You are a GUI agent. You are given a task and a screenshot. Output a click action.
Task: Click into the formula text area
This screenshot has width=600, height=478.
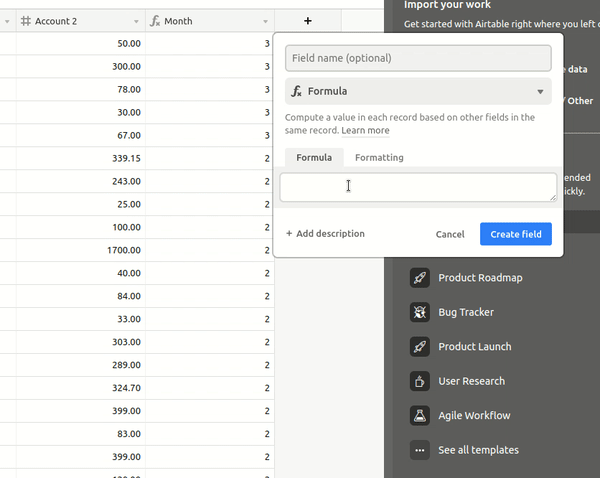tap(418, 187)
